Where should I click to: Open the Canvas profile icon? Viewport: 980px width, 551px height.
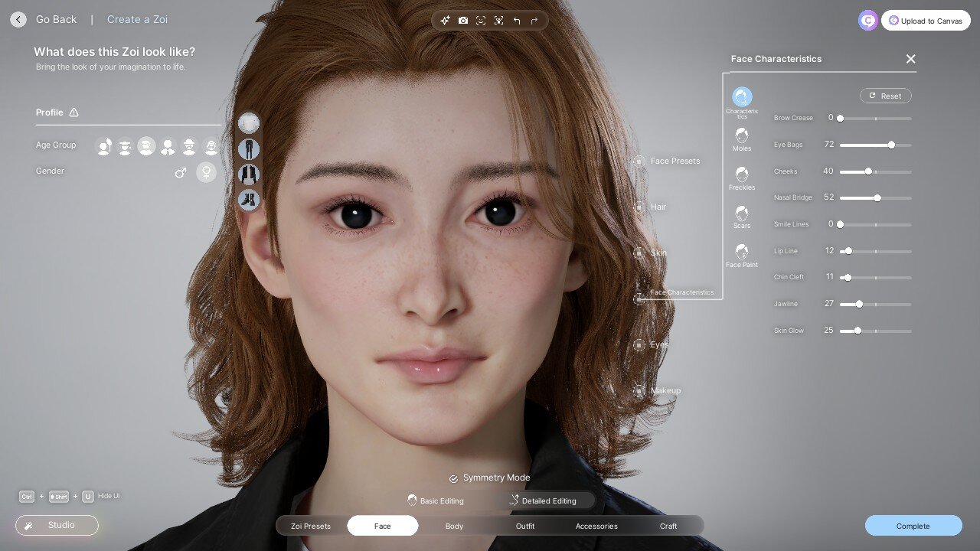coord(867,21)
